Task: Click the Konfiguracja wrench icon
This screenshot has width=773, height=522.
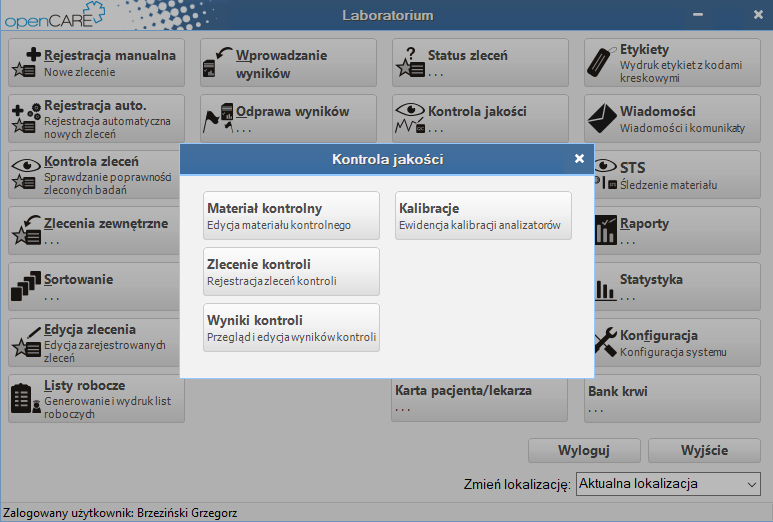Action: [606, 342]
